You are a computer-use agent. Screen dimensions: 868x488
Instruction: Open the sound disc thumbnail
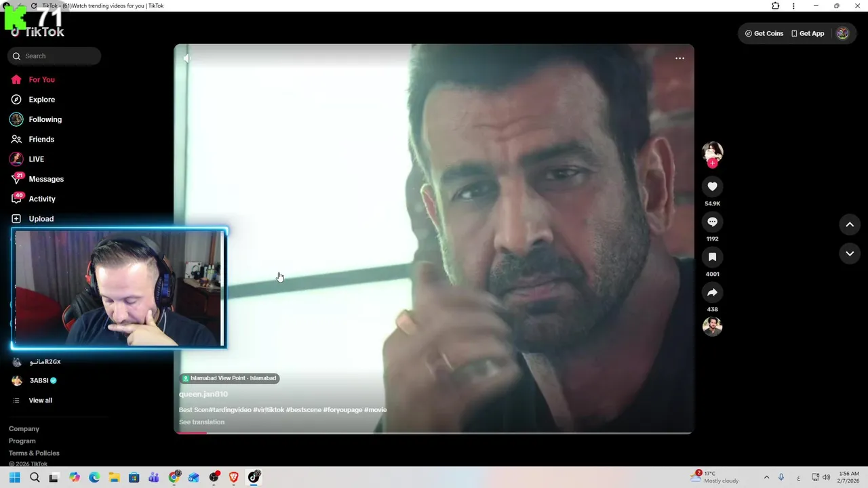click(x=712, y=327)
